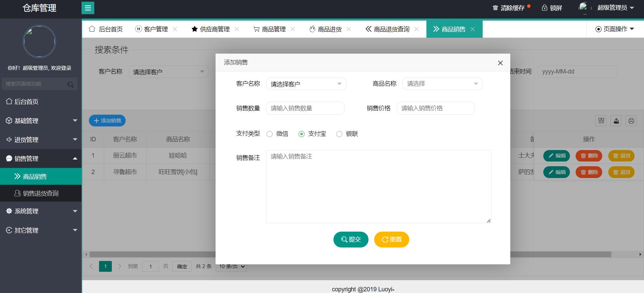The image size is (644, 293).
Task: Switch to the 供应商管理 tab
Action: [x=211, y=29]
